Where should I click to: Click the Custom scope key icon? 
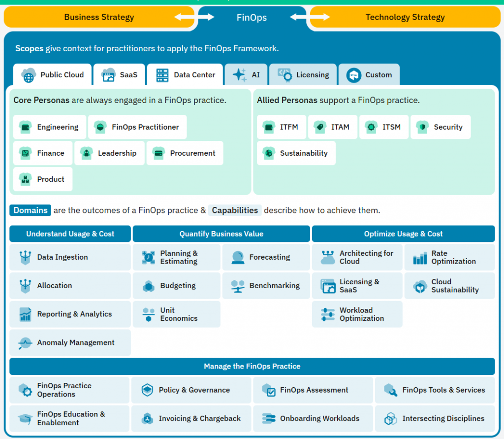tap(353, 75)
